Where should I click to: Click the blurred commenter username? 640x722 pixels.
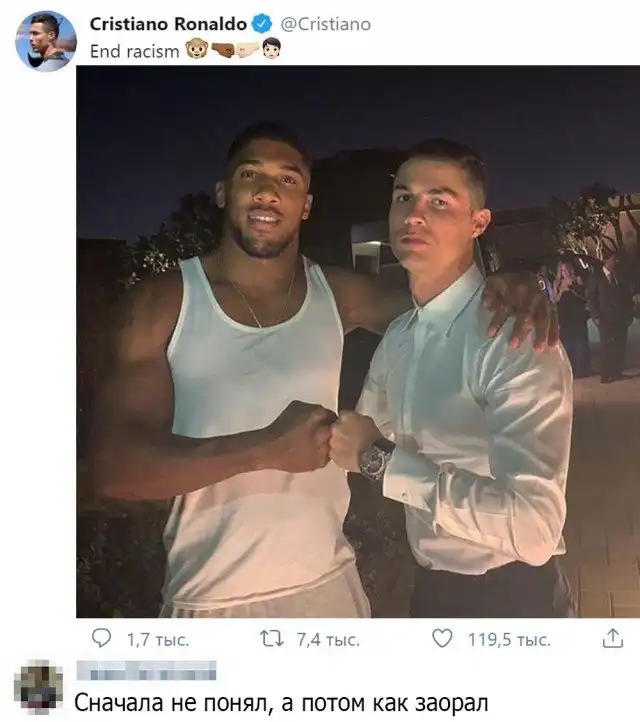click(145, 670)
